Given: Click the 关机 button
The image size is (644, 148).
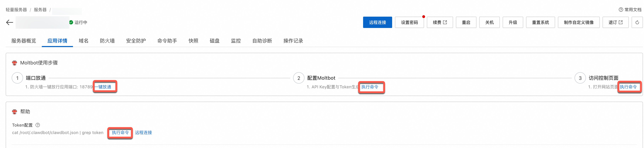Looking at the screenshot, I should (489, 22).
